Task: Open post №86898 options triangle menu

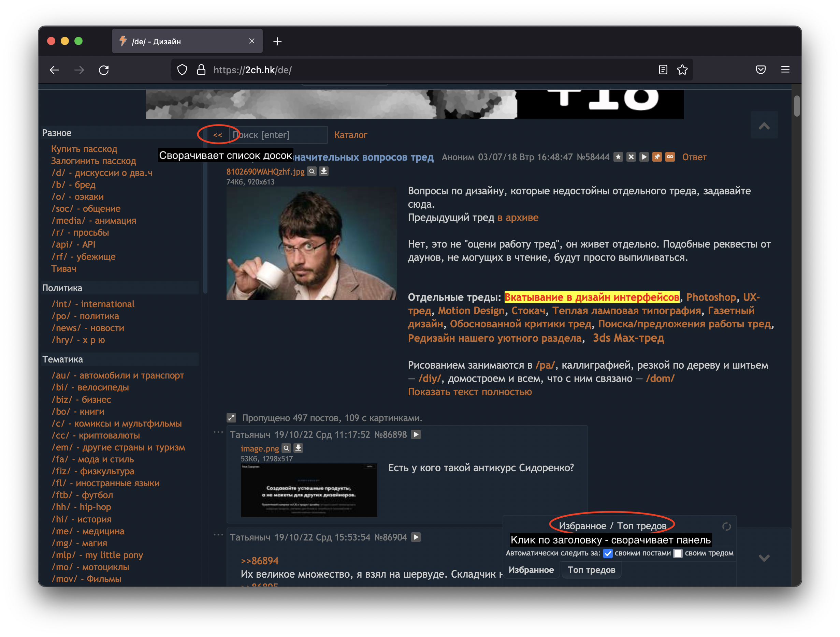Action: (x=416, y=434)
